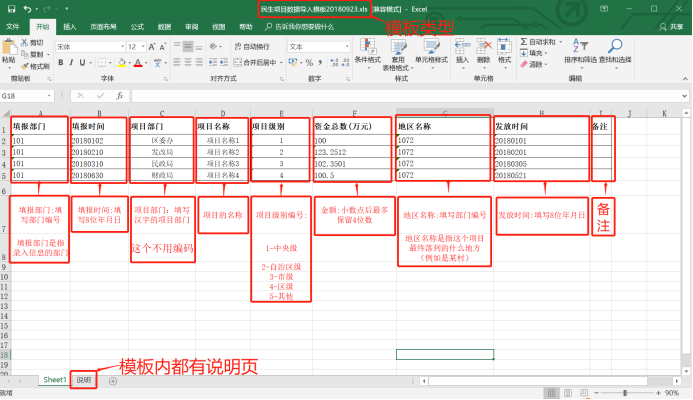
Task: Apply red font color A
Action: [138, 63]
